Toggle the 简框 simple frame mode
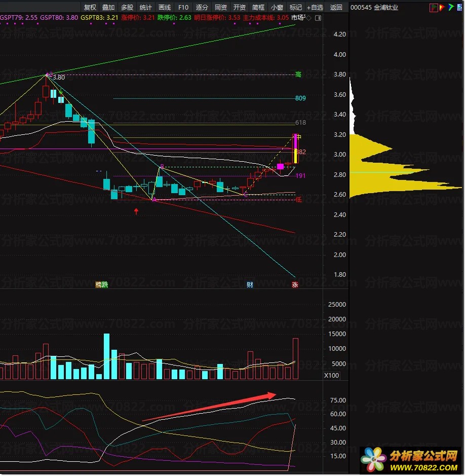Viewport: 466px width, 476px height. pyautogui.click(x=258, y=7)
